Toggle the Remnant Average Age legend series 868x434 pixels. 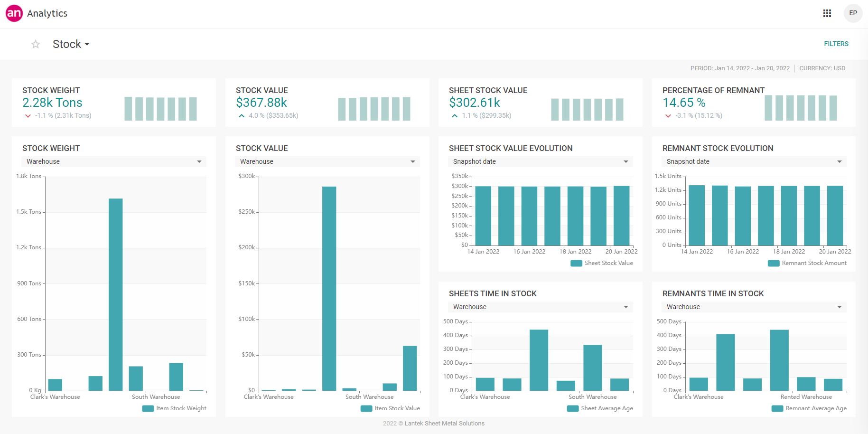pyautogui.click(x=809, y=408)
